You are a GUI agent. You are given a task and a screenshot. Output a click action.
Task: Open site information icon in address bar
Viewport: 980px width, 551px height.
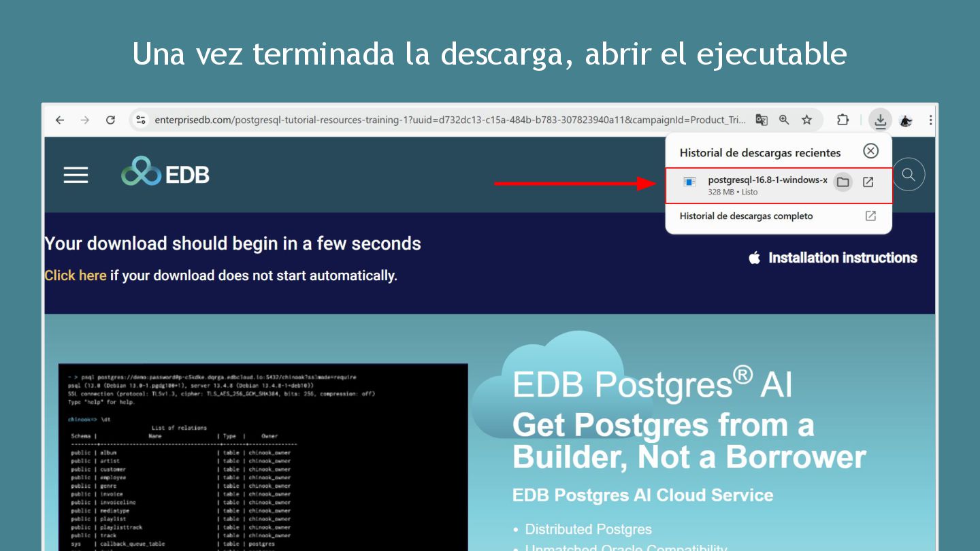(140, 120)
